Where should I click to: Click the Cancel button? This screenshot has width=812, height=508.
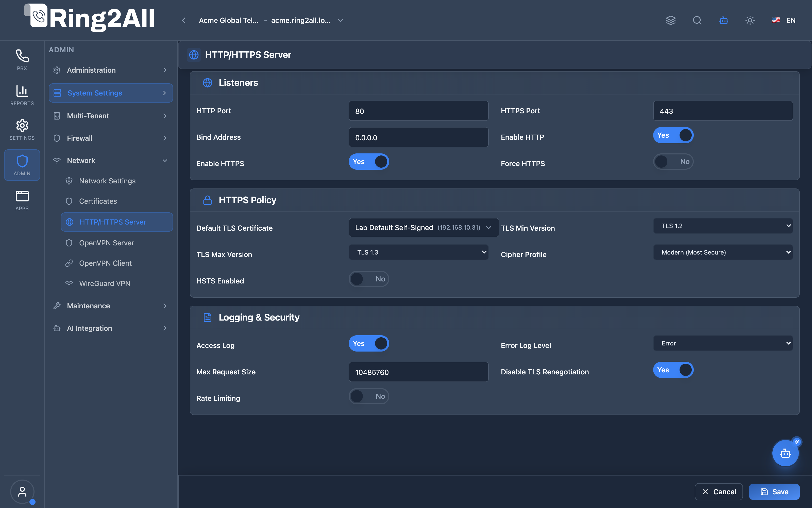click(719, 491)
